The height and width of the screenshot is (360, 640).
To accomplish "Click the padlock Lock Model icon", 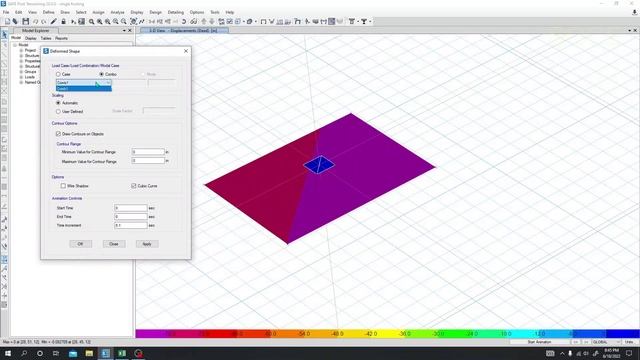I will coord(63,21).
